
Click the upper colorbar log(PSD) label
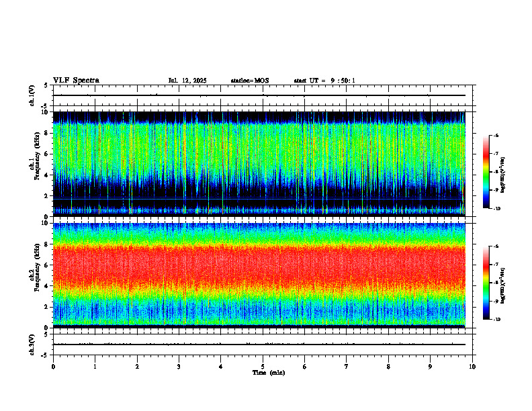[x=503, y=175]
